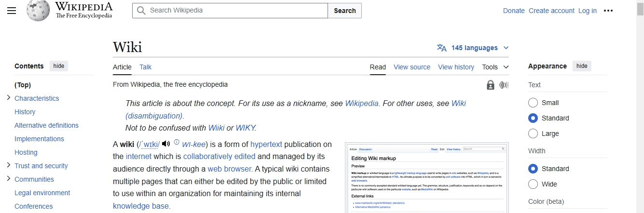The width and height of the screenshot is (644, 213).
Task: Select Standard width option
Action: pos(533,169)
